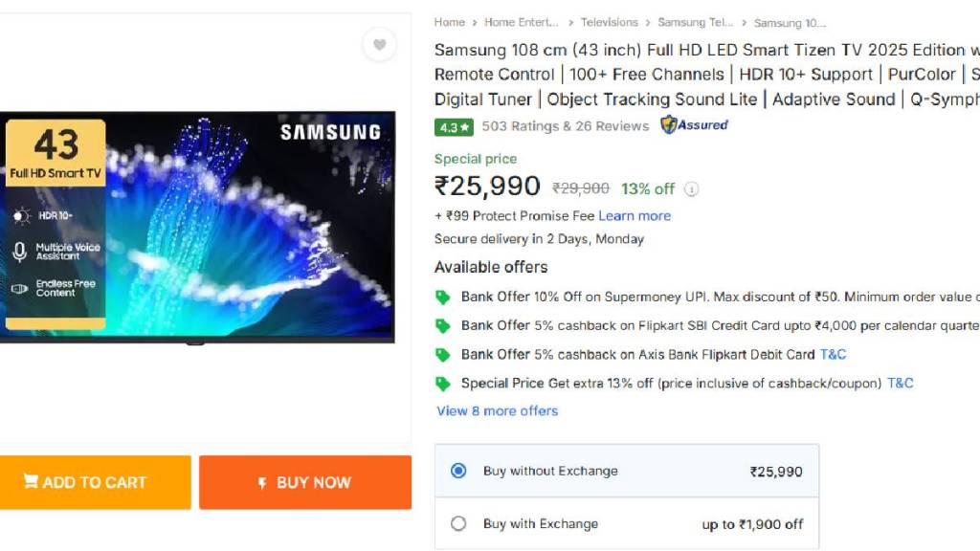Navigate to Samsung Televisions breadcrumb

click(x=695, y=22)
